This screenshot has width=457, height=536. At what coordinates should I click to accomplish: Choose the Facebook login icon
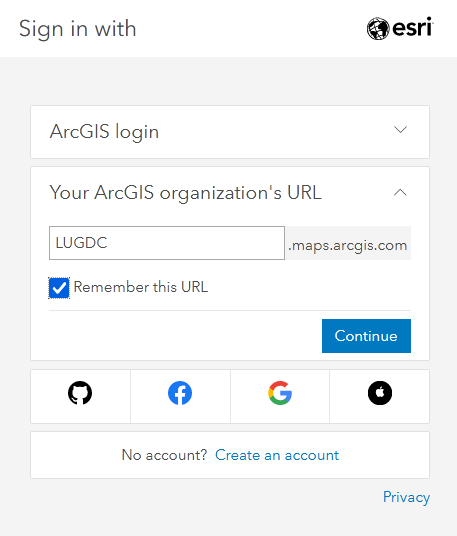180,393
